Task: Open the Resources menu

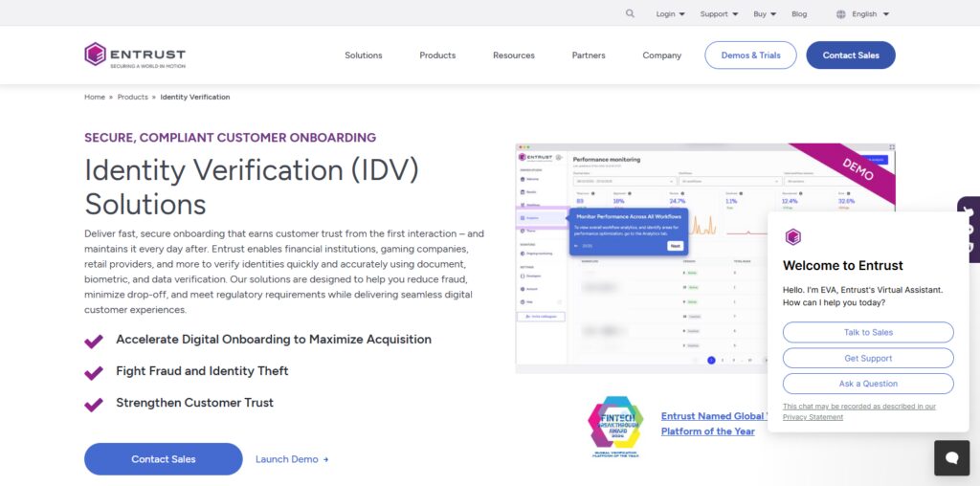Action: [x=514, y=55]
